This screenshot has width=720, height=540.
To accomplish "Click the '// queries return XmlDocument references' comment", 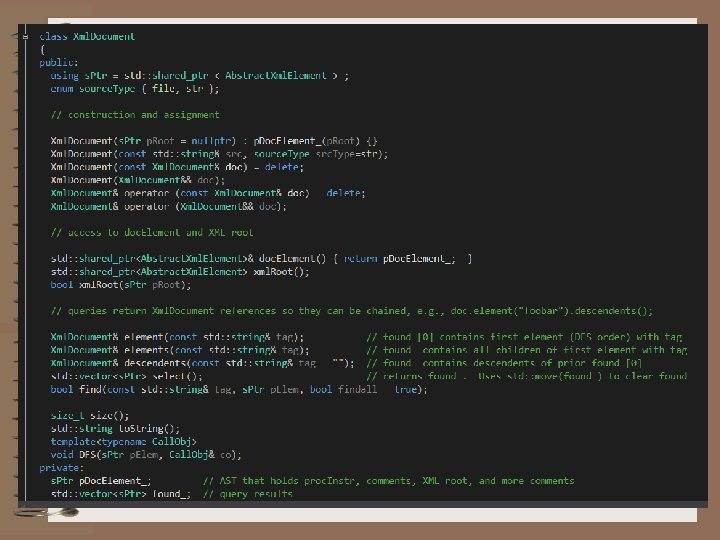I will (351, 311).
